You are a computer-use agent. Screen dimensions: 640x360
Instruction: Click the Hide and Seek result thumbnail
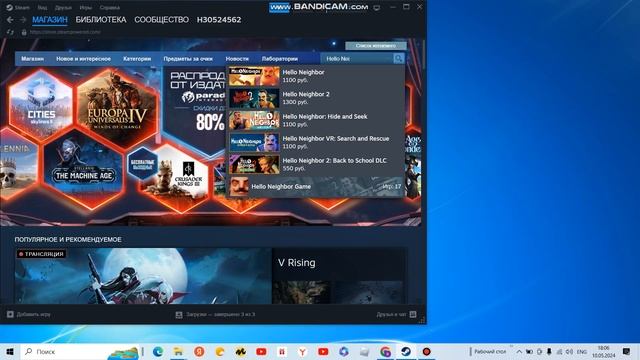click(x=254, y=120)
